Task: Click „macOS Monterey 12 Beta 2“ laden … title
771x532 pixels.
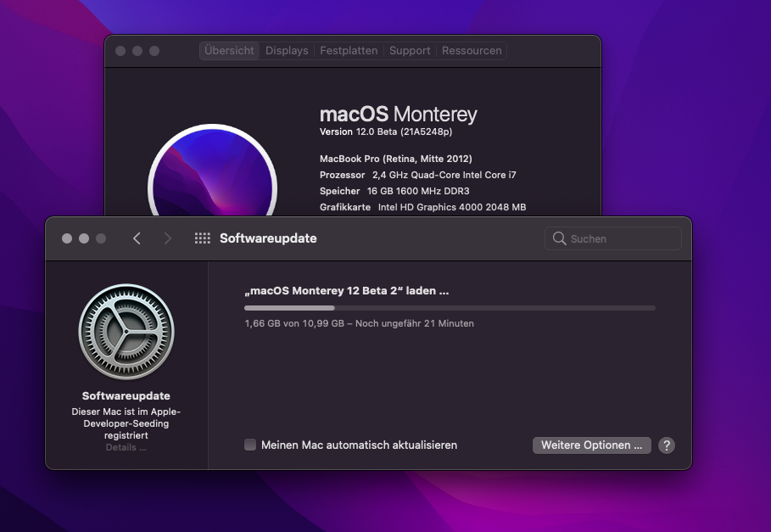Action: coord(347,290)
